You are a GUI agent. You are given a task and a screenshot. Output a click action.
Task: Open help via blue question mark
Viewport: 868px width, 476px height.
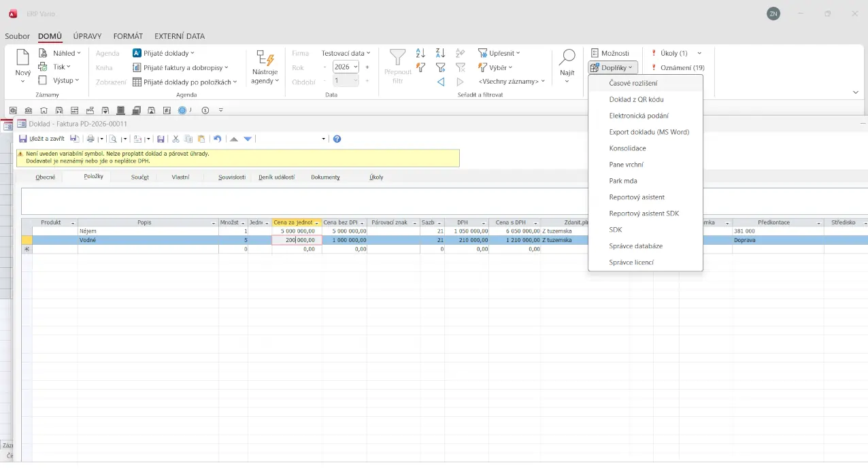(x=337, y=139)
